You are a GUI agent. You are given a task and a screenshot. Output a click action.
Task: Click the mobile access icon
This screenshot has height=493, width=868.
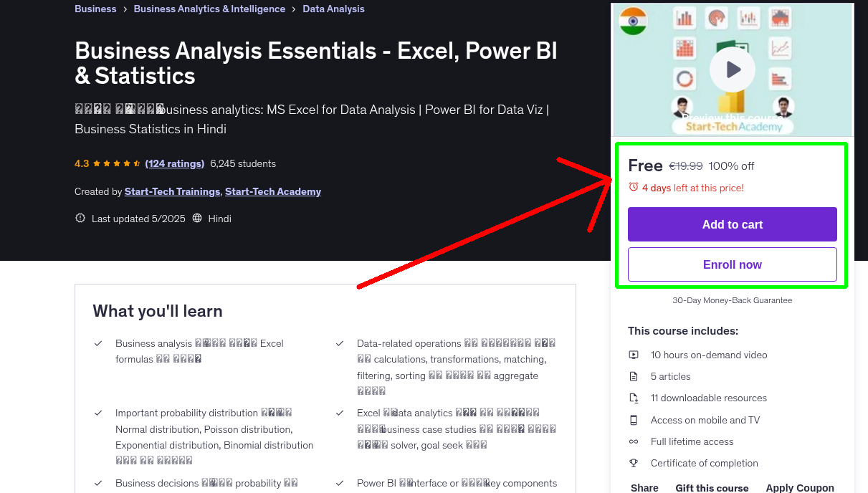click(x=634, y=420)
